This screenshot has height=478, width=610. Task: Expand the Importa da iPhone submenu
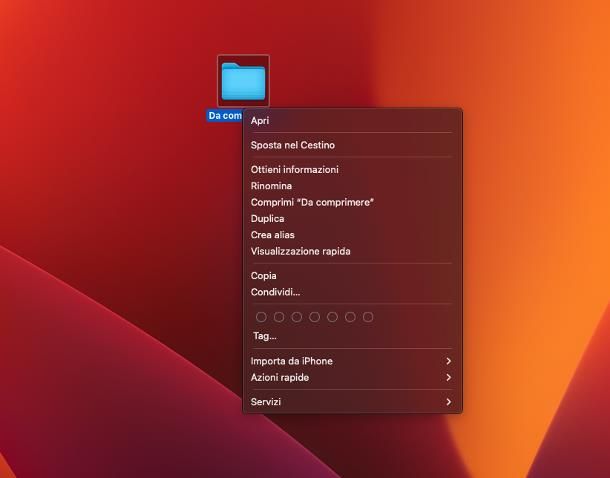pyautogui.click(x=352, y=361)
